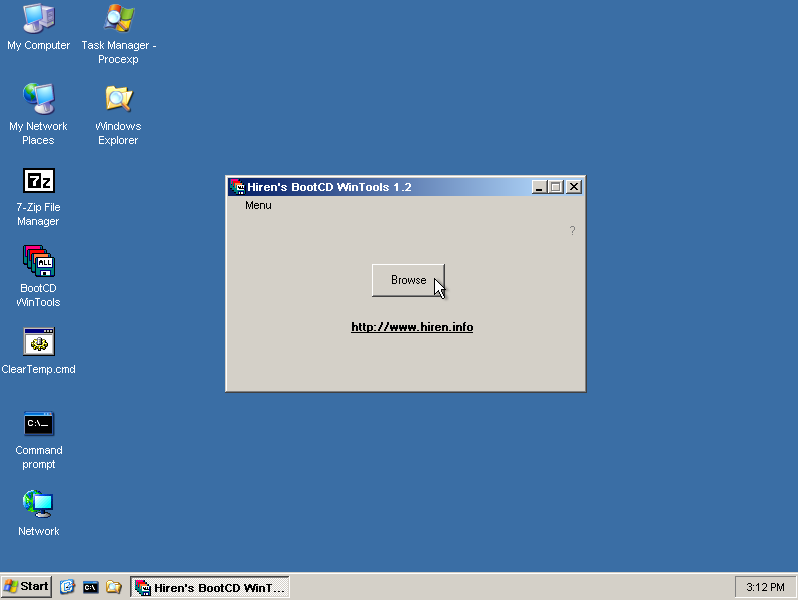Click Hiren's BootCD WinT... taskbar button
The width and height of the screenshot is (798, 600).
[x=210, y=587]
